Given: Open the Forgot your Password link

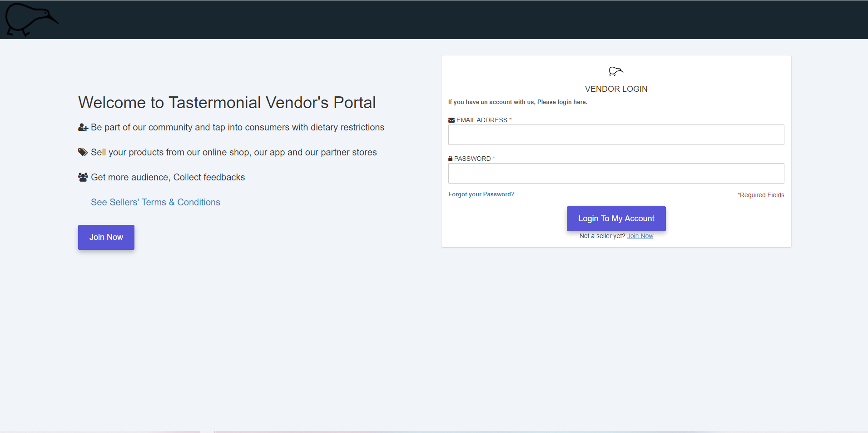Looking at the screenshot, I should tap(481, 194).
